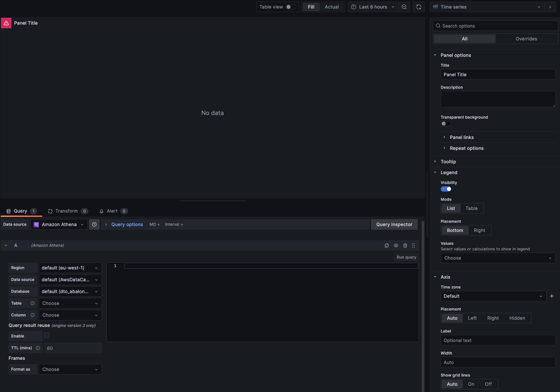Set axis placement to Hidden
Image resolution: width=560 pixels, height=392 pixels.
coord(517,318)
